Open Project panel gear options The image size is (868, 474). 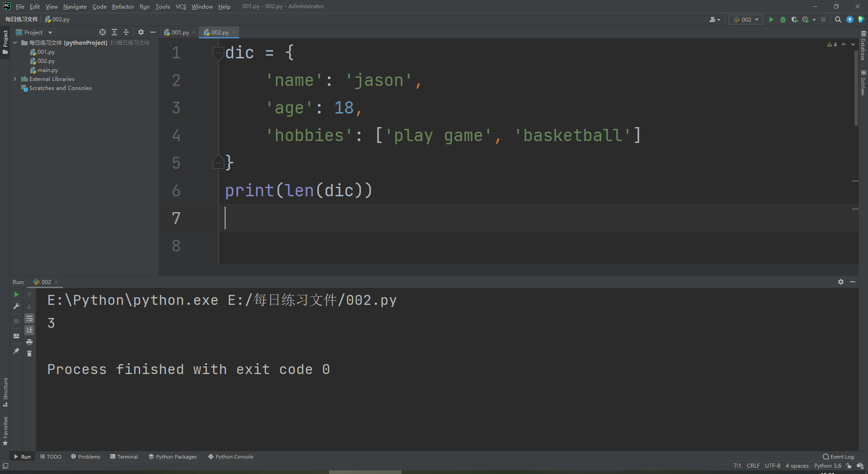pyautogui.click(x=141, y=32)
